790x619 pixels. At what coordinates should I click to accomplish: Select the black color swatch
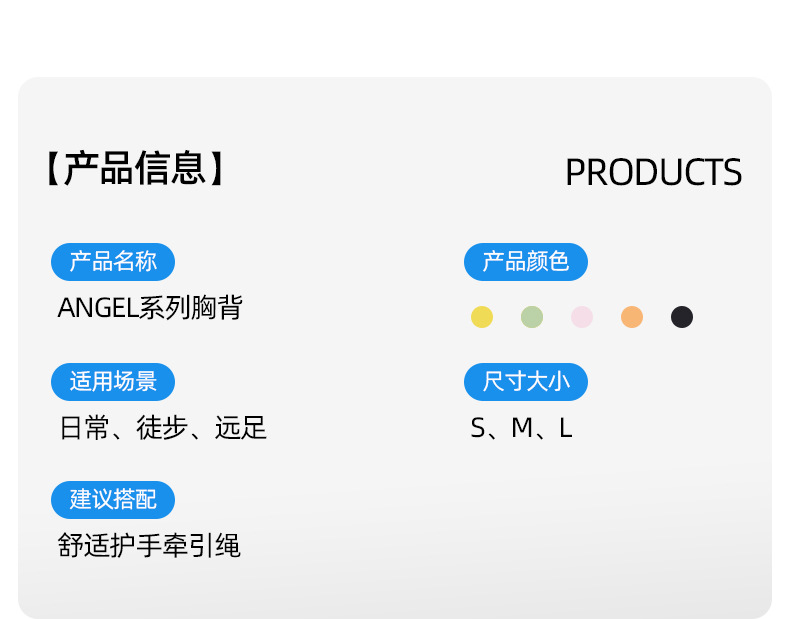coord(682,317)
